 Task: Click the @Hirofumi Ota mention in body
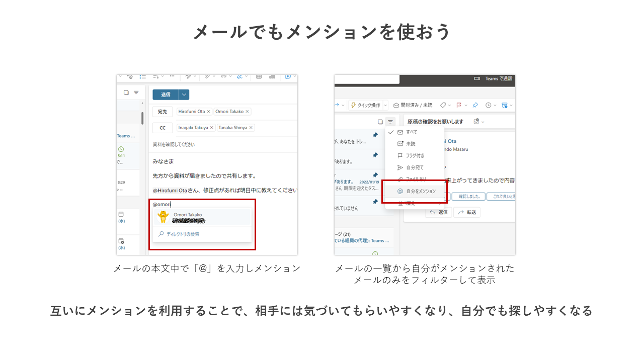170,191
